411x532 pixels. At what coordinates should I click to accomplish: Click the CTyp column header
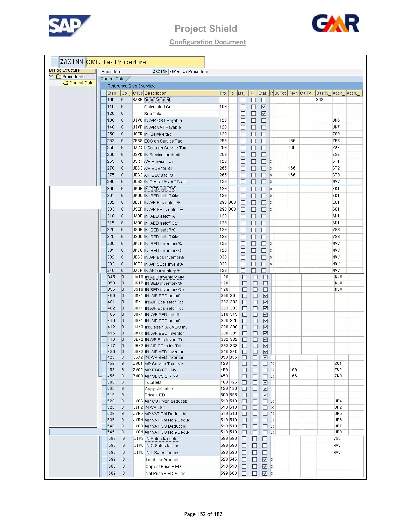(138, 93)
